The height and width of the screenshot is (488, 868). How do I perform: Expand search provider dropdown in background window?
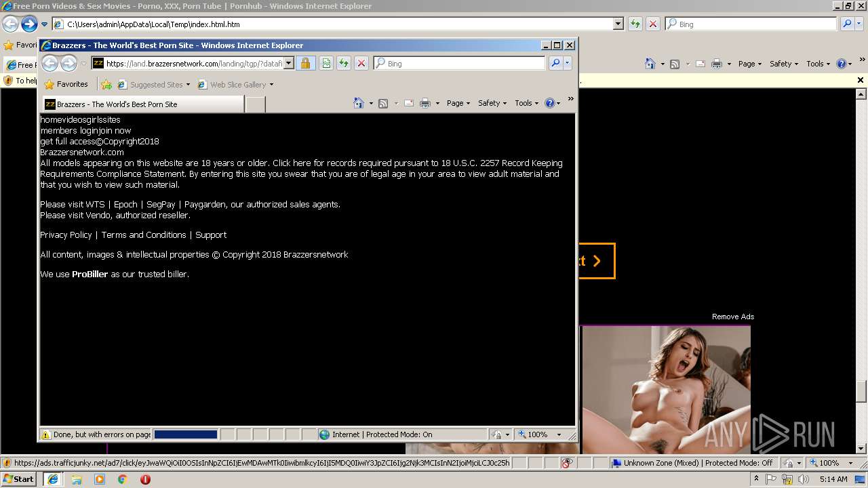pyautogui.click(x=859, y=24)
